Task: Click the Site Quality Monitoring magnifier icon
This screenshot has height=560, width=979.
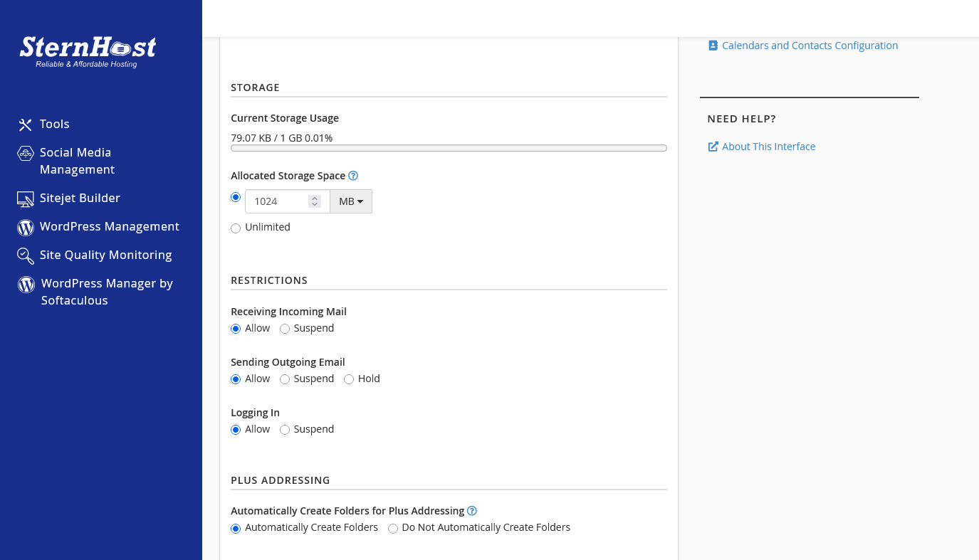Action: pyautogui.click(x=26, y=255)
